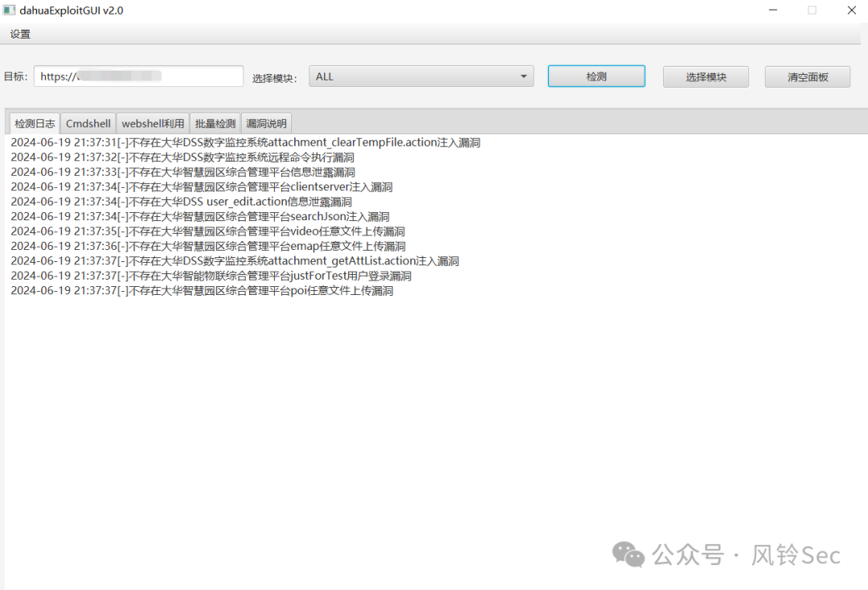Viewport: 868px width, 590px height.
Task: Open the 漏洞说明 tab
Action: (266, 124)
